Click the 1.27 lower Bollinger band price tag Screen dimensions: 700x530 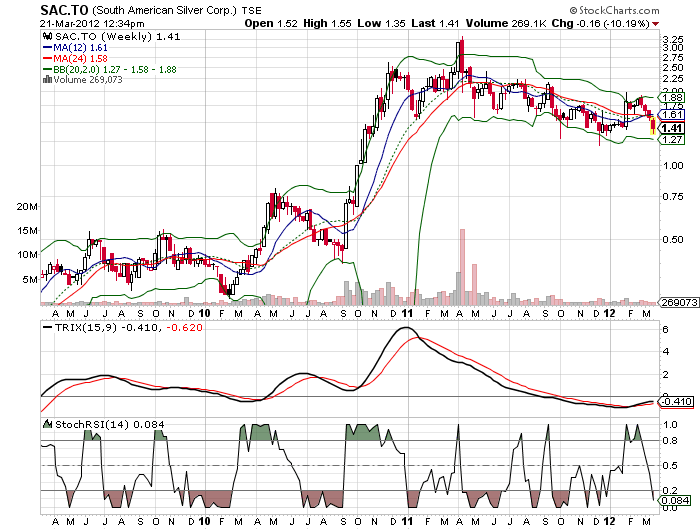[672, 140]
